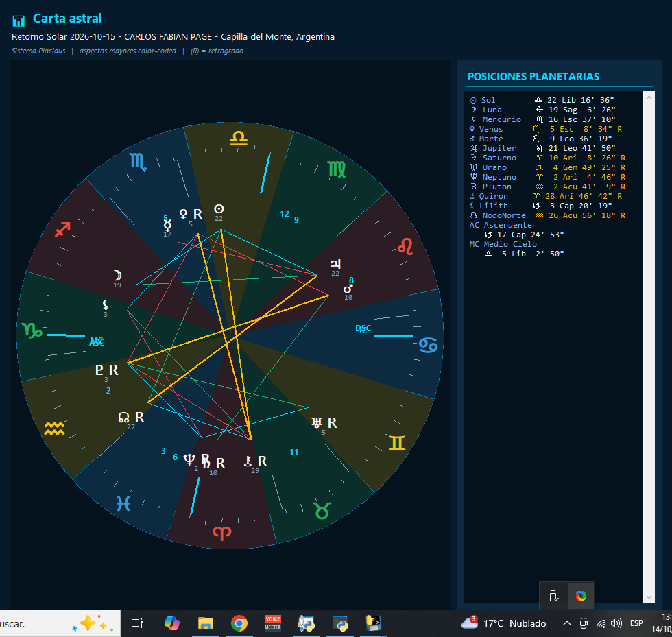The width and height of the screenshot is (672, 637).
Task: Click the "MC Medio Cielo" label
Action: pyautogui.click(x=503, y=244)
